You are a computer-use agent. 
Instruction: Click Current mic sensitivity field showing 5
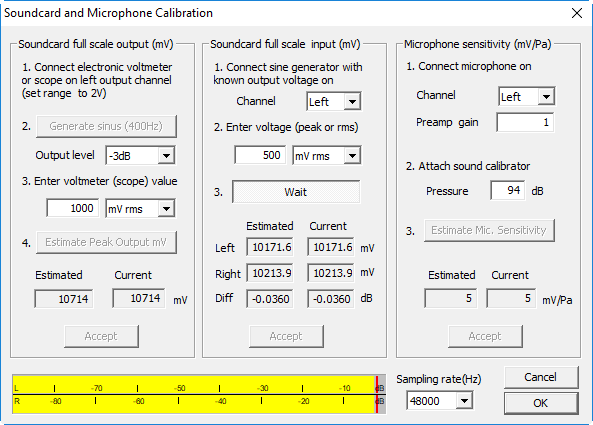pyautogui.click(x=511, y=298)
